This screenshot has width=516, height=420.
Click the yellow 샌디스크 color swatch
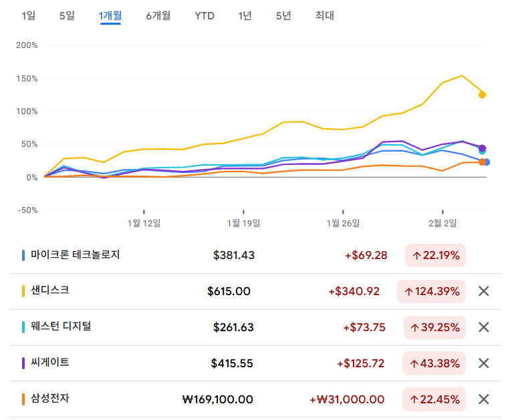point(23,291)
